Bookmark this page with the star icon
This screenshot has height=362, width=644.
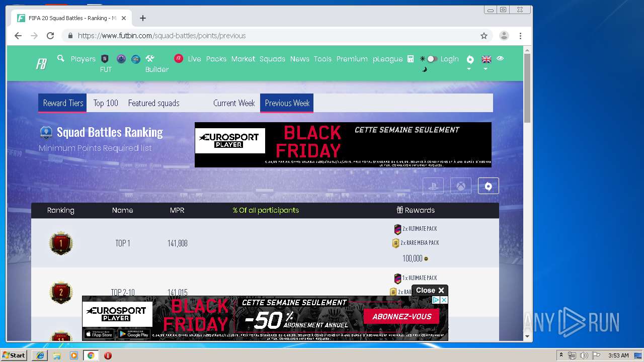pyautogui.click(x=484, y=36)
